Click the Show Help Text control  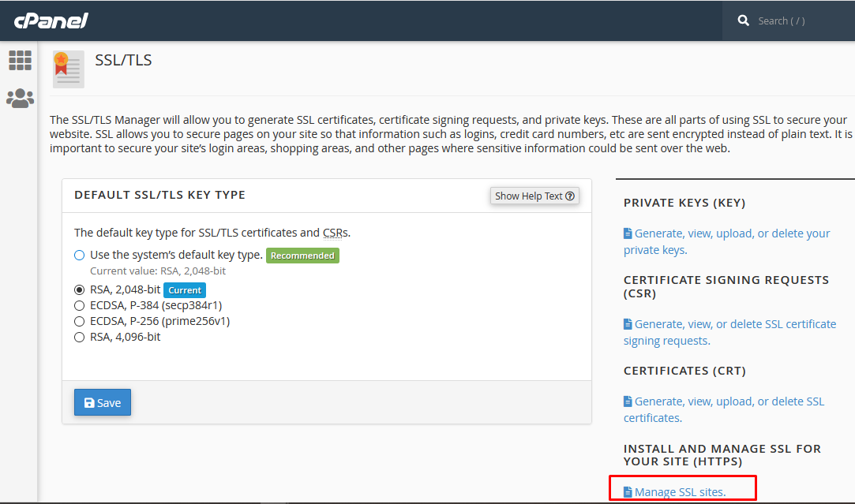534,196
